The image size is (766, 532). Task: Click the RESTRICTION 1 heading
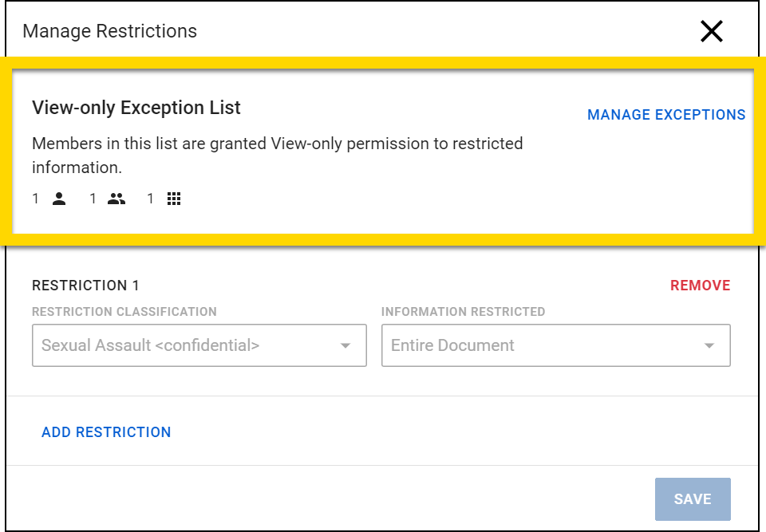[85, 285]
